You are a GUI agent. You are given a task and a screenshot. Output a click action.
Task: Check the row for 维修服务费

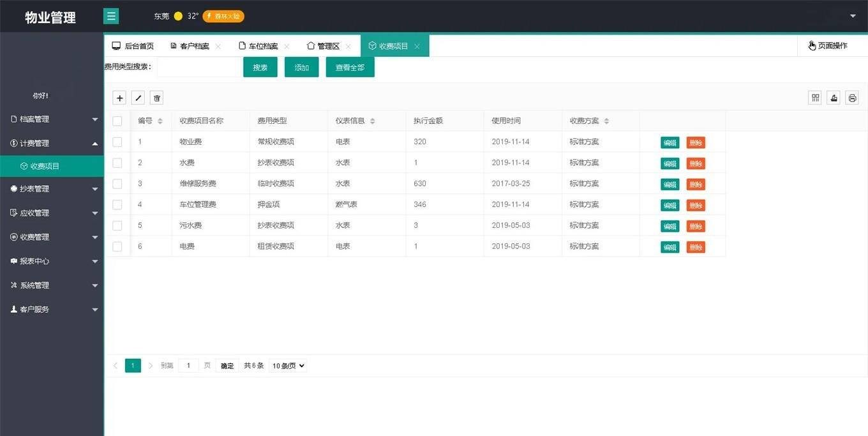coord(117,183)
